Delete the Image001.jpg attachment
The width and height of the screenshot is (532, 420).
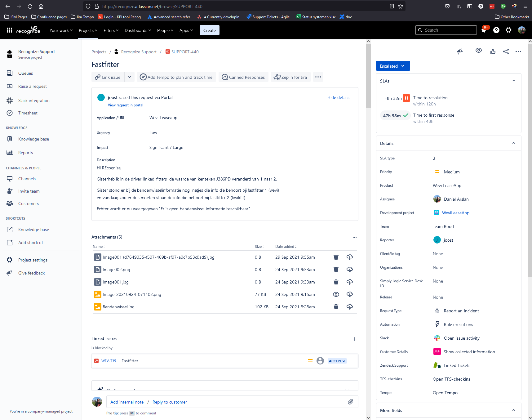click(336, 282)
